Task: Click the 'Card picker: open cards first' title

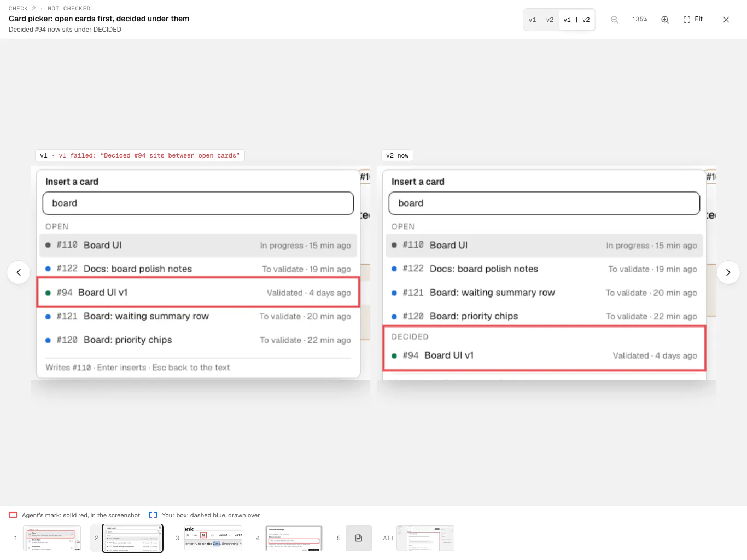Action: 99,19
